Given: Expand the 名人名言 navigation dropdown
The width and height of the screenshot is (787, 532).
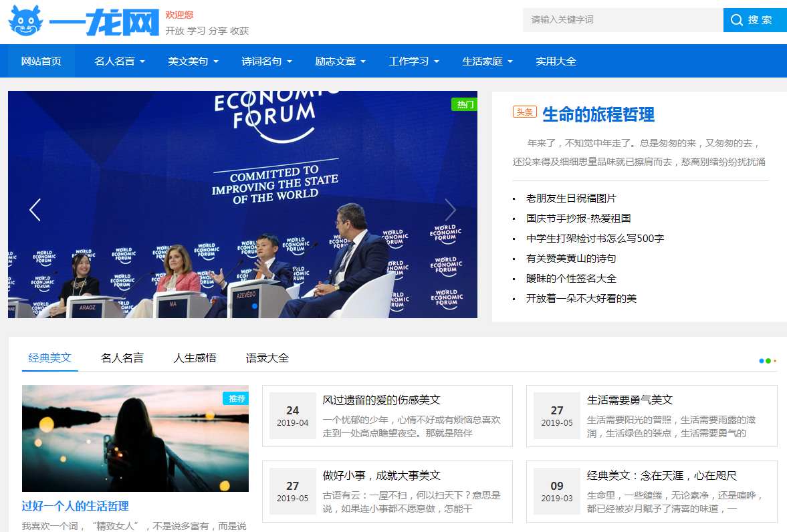Looking at the screenshot, I should [120, 61].
